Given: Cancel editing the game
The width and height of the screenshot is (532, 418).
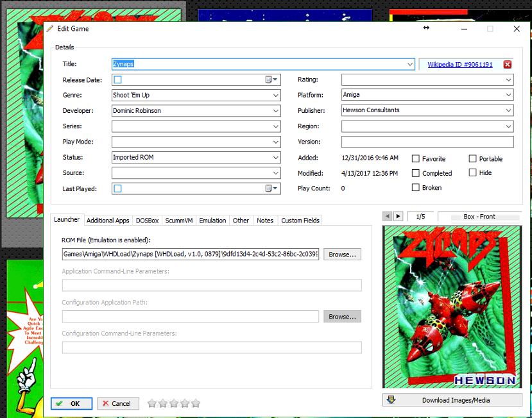Looking at the screenshot, I should (x=117, y=403).
